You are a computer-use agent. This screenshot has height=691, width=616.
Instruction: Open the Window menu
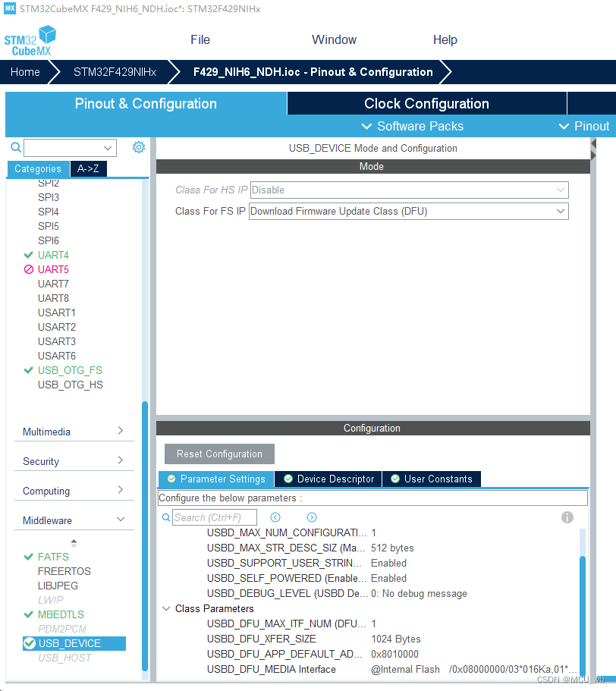coord(334,39)
